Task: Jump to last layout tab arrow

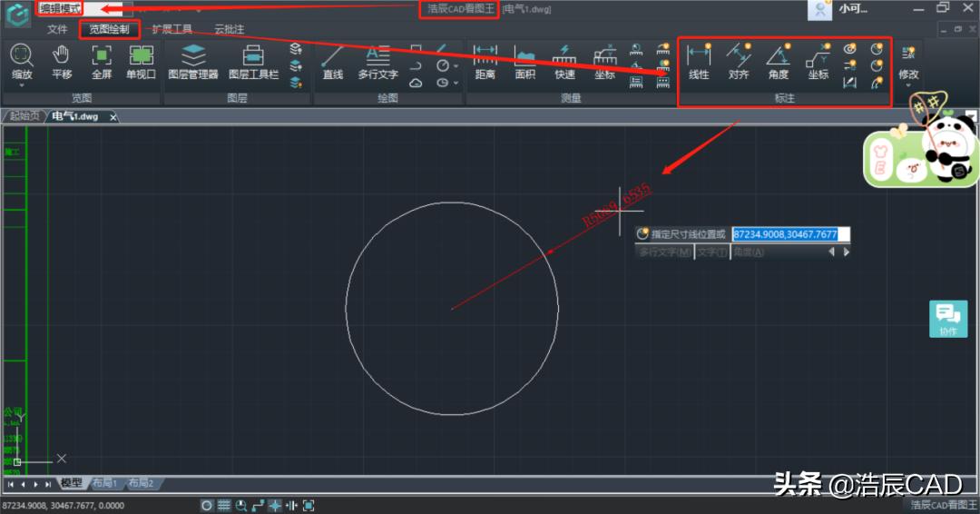Action: coord(47,484)
